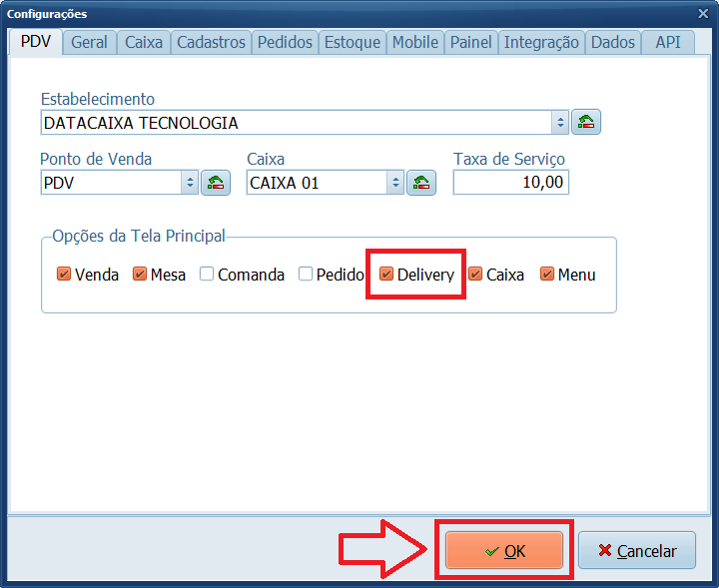Confirm settings with the OK button
This screenshot has width=719, height=588.
(x=504, y=550)
